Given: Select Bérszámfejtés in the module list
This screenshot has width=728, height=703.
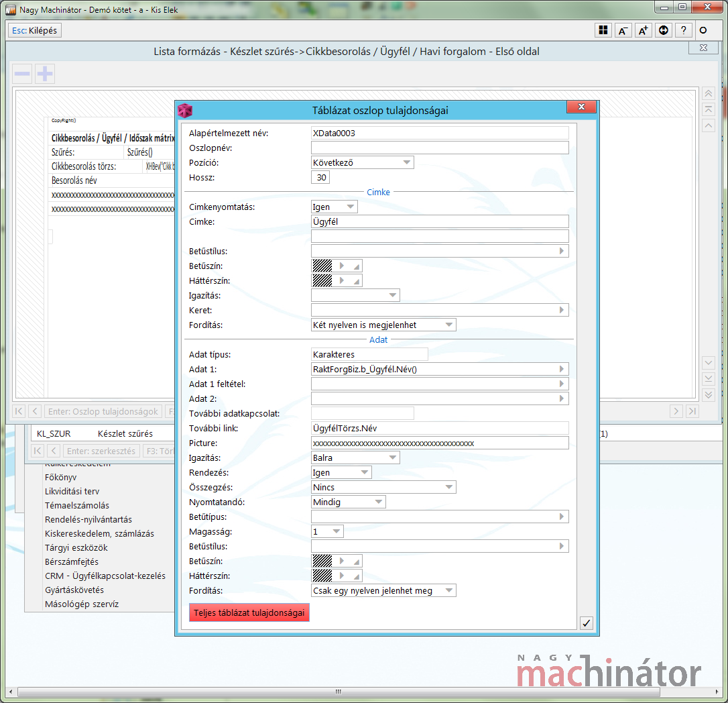Looking at the screenshot, I should click(x=72, y=561).
